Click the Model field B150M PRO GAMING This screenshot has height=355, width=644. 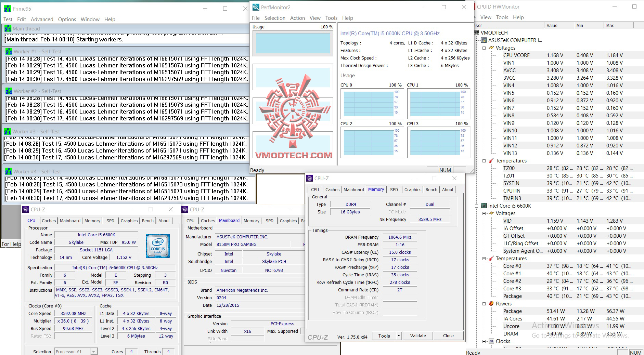[x=253, y=244]
